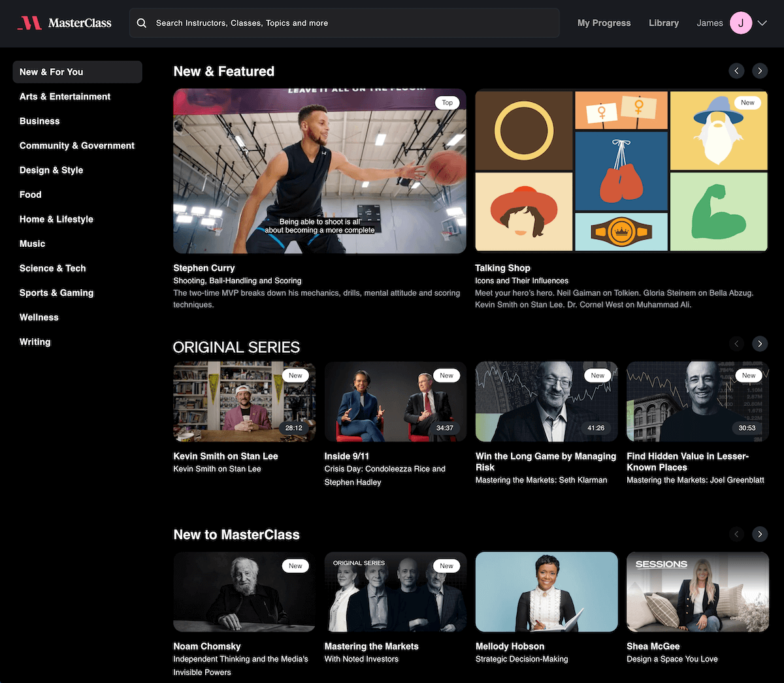Click 'Icons and Their Influences' subtitle
Screen dimensions: 784x683
pos(522,281)
